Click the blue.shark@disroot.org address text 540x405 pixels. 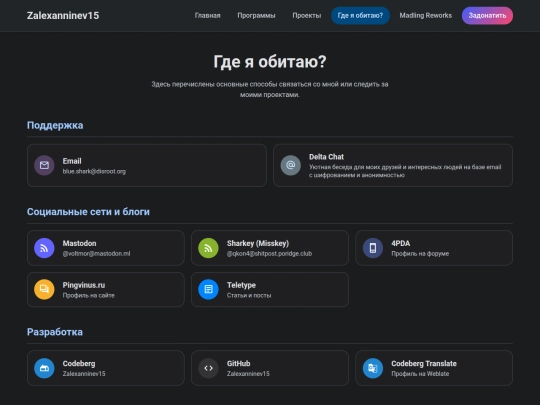[x=94, y=171]
